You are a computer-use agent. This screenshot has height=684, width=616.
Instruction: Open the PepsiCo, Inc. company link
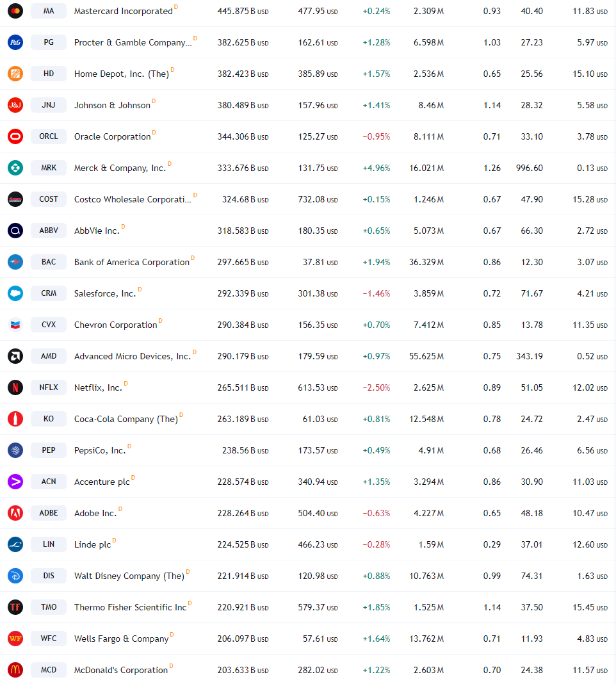(100, 451)
